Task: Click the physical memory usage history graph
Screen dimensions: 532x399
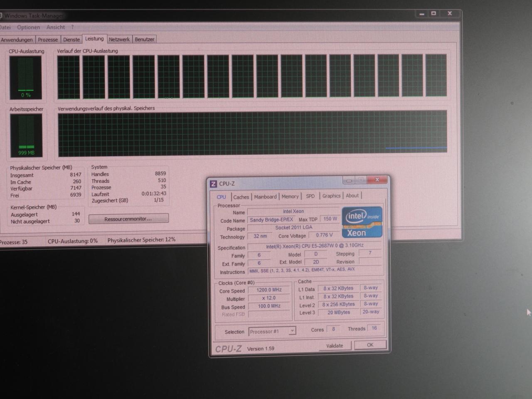Action: (253, 133)
